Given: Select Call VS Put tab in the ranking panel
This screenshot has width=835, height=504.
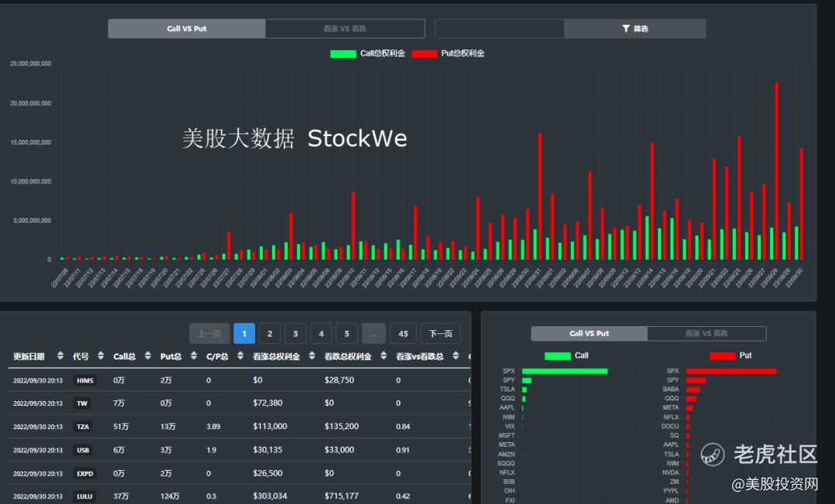Looking at the screenshot, I should pos(589,334).
